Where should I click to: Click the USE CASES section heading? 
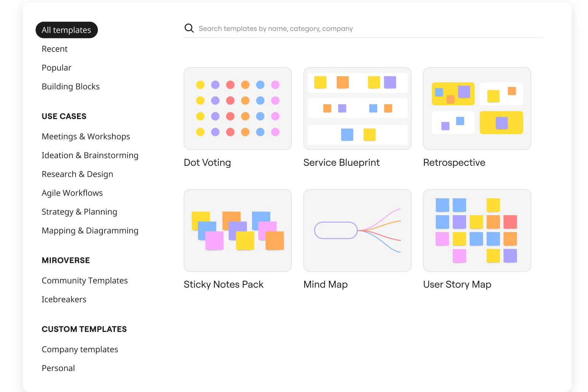pos(64,116)
